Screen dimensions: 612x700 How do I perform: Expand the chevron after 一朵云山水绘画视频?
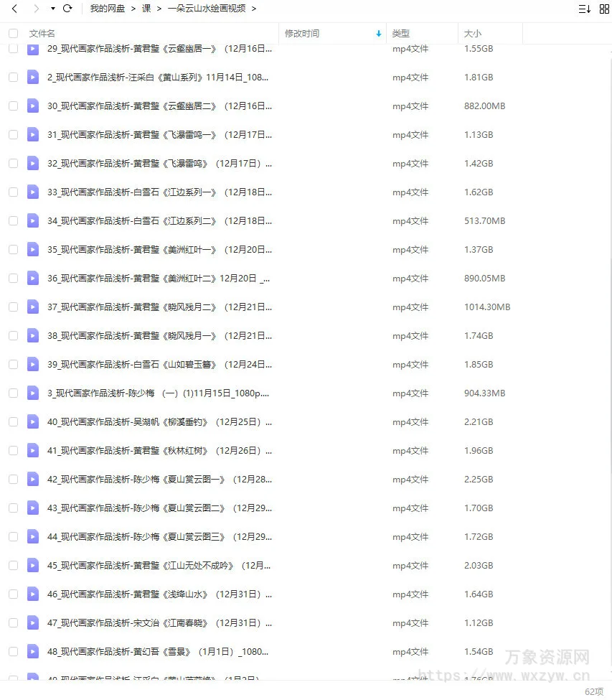click(x=254, y=9)
